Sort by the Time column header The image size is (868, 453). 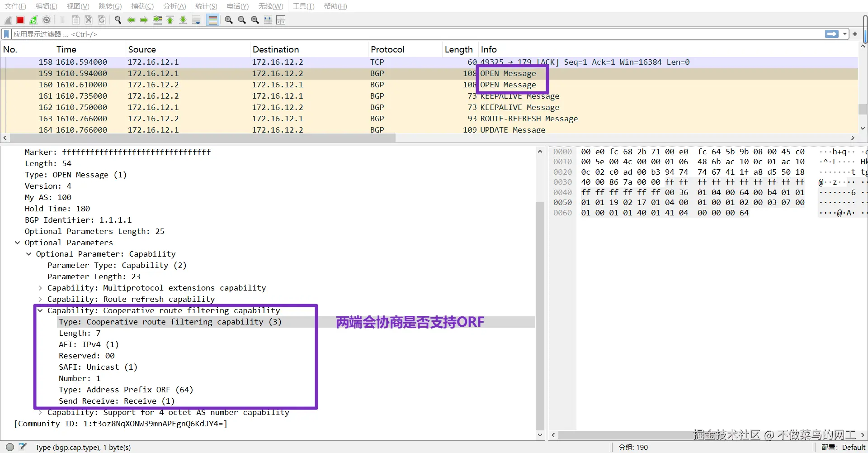90,49
